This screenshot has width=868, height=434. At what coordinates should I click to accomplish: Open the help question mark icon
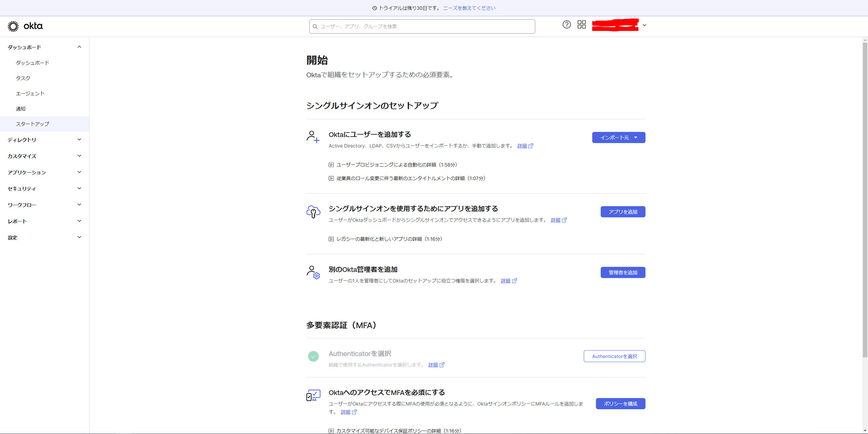(x=566, y=24)
